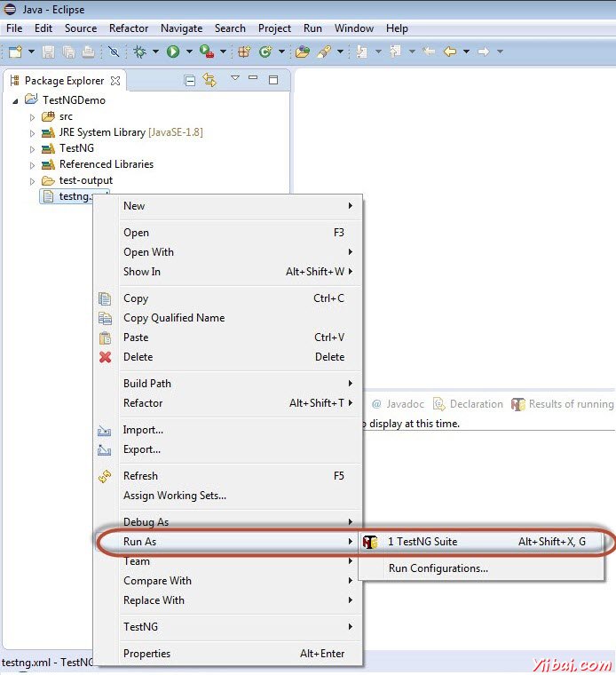Select 1 TestNG Suite from Run As submenu
This screenshot has width=616, height=675.
point(482,542)
